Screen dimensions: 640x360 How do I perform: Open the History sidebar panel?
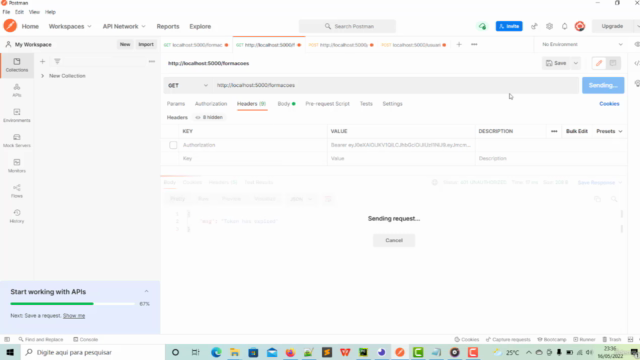click(x=17, y=216)
